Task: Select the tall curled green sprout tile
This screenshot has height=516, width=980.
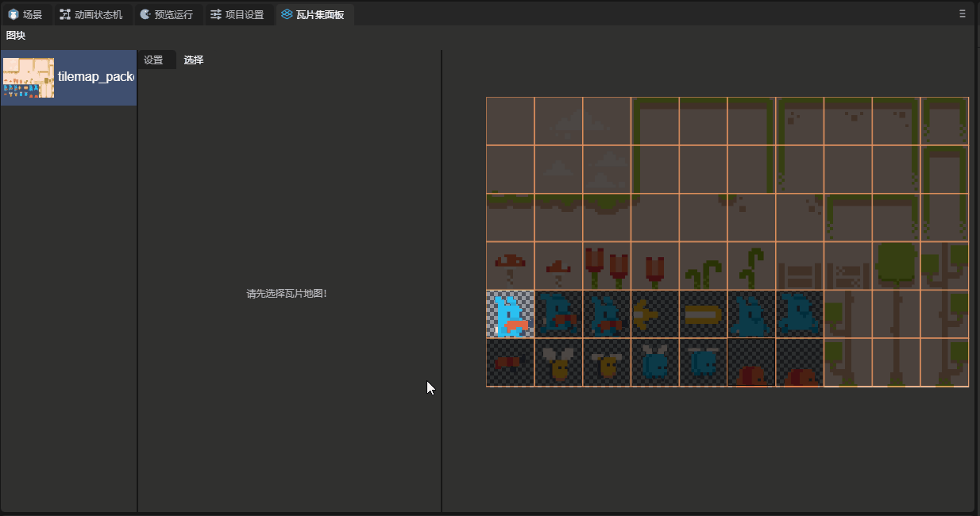Action: tap(751, 266)
